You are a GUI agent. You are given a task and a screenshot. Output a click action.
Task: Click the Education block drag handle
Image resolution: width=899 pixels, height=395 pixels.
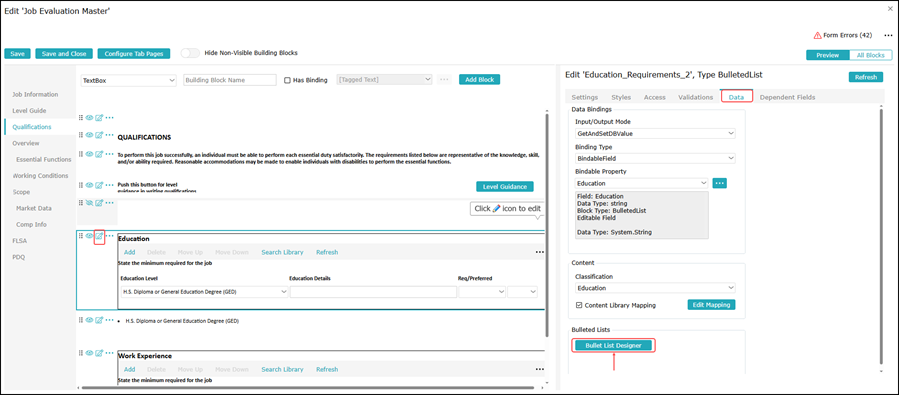[x=81, y=236]
